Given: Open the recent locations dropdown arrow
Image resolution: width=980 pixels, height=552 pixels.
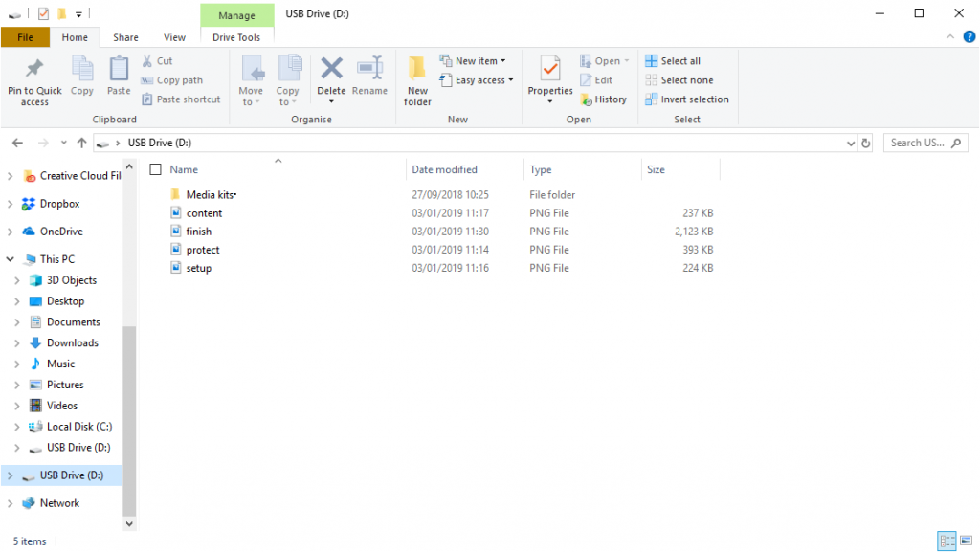Looking at the screenshot, I should pyautogui.click(x=64, y=143).
